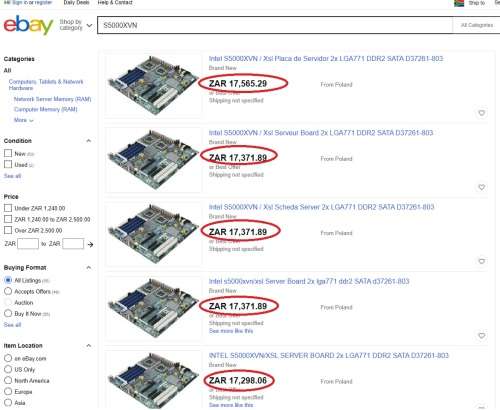The height and width of the screenshot is (410, 500).
Task: Check the New condition checkbox
Action: tap(8, 153)
